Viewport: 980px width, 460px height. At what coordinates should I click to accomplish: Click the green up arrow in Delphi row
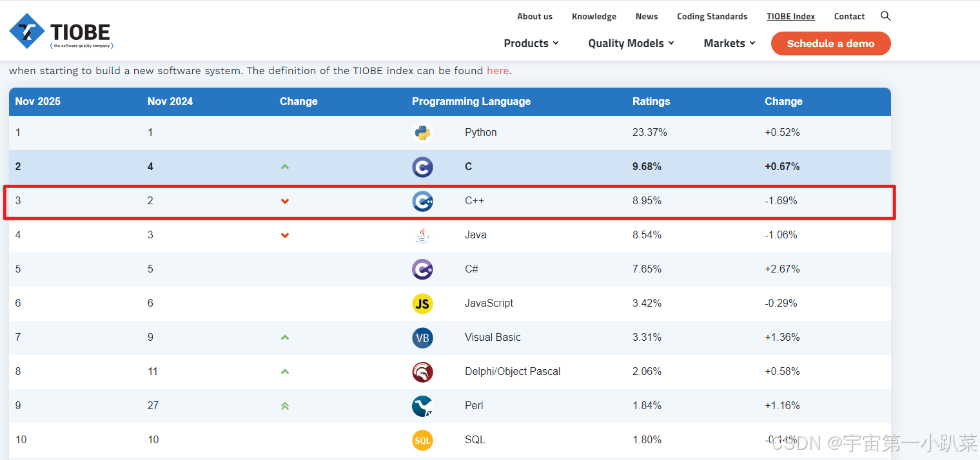pyautogui.click(x=285, y=372)
